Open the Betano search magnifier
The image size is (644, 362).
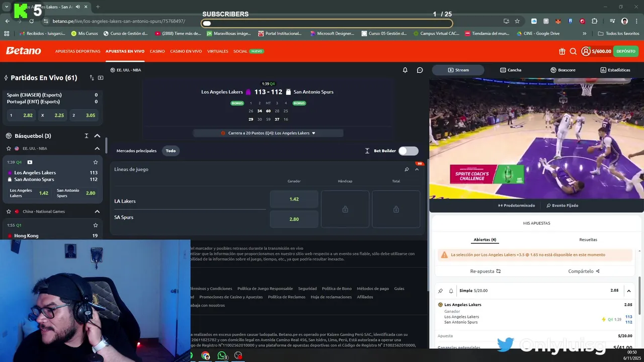tap(573, 51)
